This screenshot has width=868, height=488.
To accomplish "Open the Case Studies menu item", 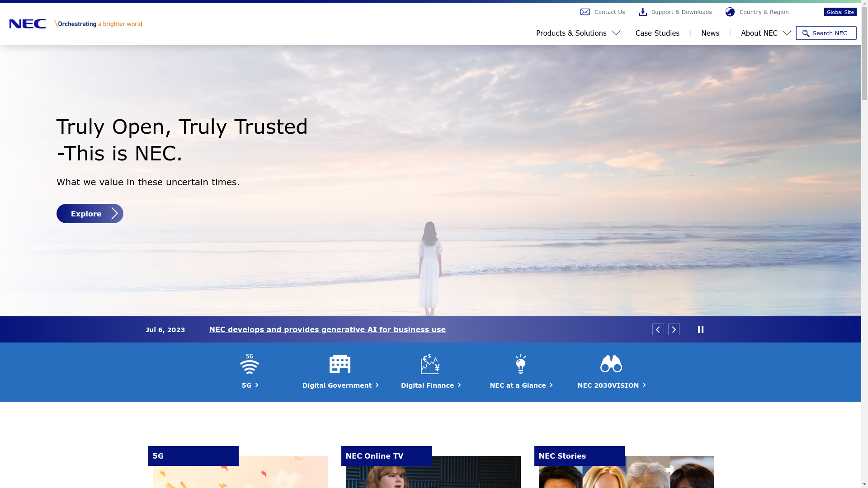I will [657, 33].
